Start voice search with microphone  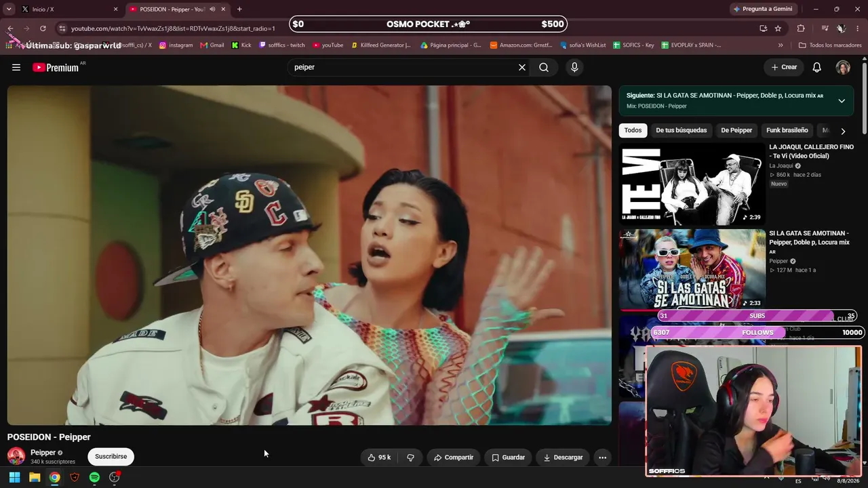[x=574, y=67]
